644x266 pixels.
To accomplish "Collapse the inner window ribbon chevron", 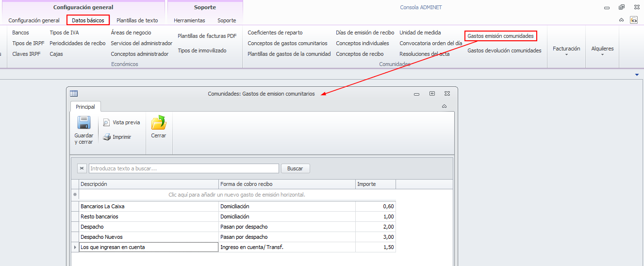I will point(444,106).
